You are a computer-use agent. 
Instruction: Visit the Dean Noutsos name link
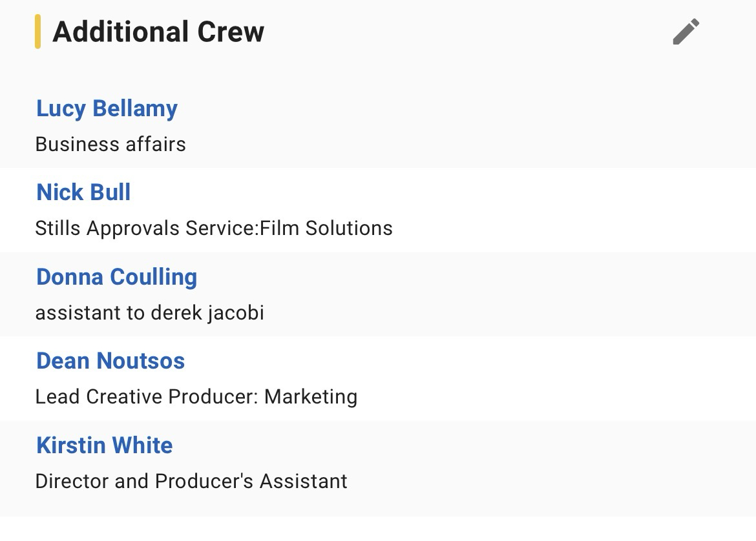click(x=110, y=361)
